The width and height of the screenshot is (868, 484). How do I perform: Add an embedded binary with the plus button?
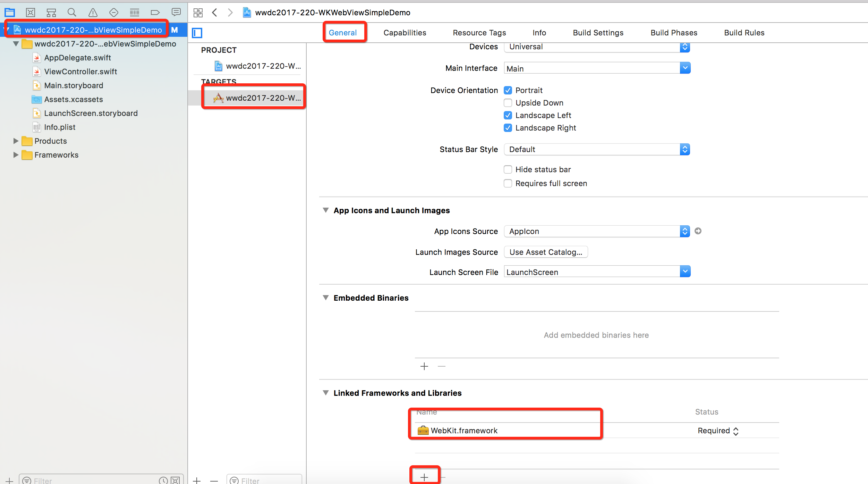(424, 366)
